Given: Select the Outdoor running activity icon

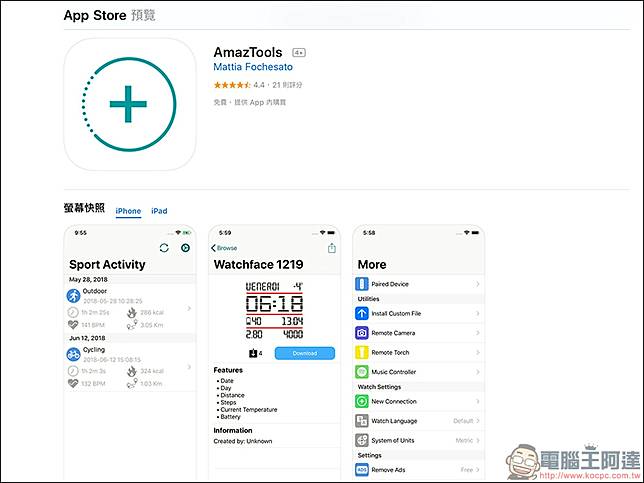Looking at the screenshot, I should (74, 296).
